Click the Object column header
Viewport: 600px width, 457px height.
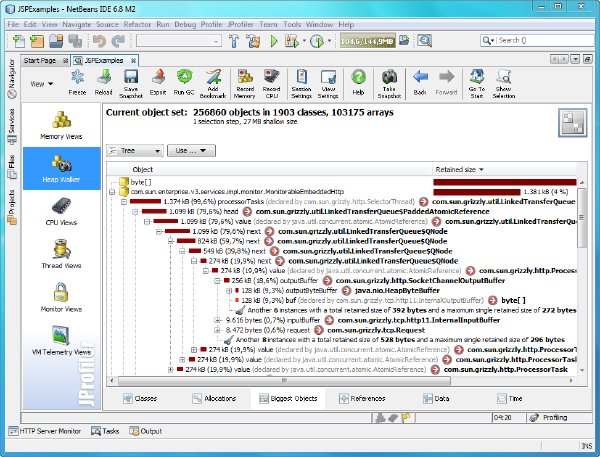click(281, 170)
